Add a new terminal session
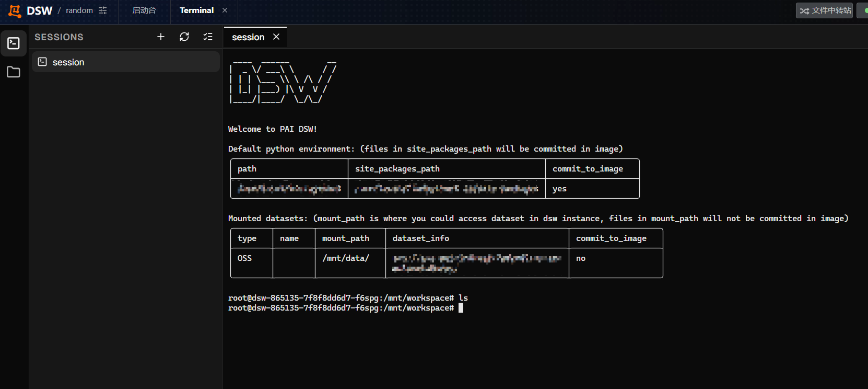This screenshot has width=868, height=389. pos(161,37)
